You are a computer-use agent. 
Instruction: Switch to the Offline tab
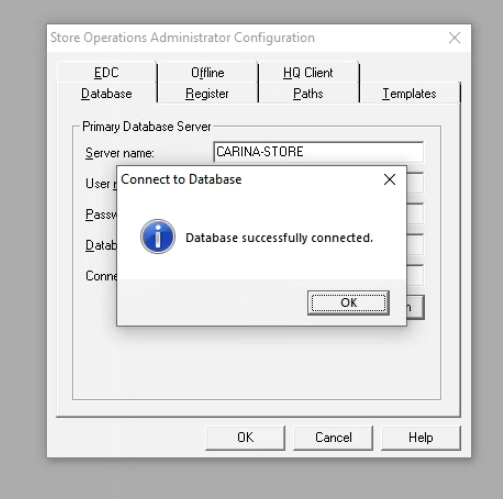(207, 72)
